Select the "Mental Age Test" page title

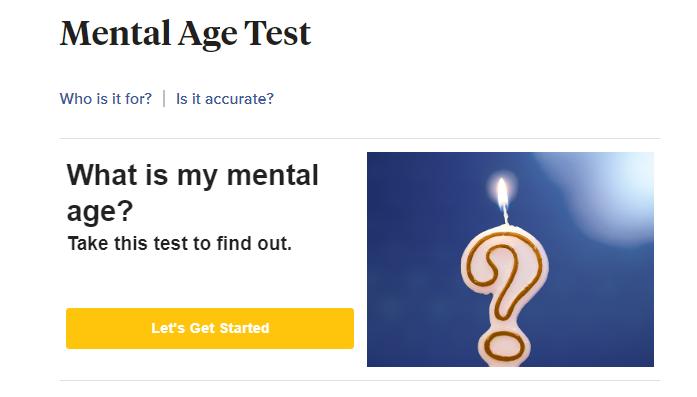(185, 34)
